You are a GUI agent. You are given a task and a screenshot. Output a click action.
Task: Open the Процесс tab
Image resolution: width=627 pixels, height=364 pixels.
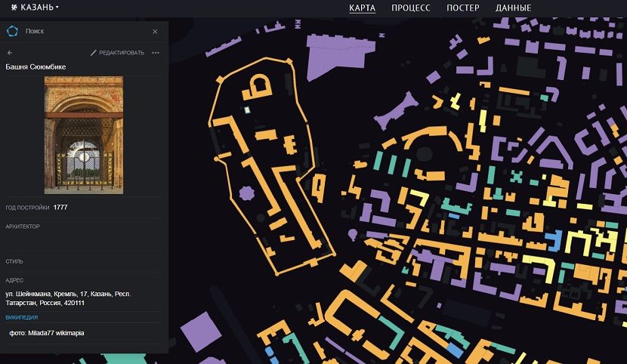point(410,8)
